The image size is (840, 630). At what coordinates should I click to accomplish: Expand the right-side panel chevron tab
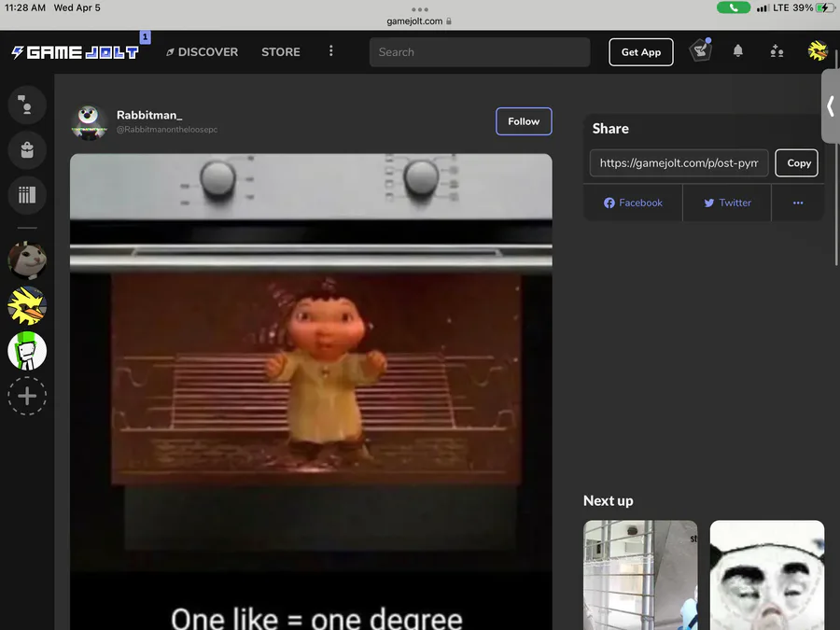tap(831, 106)
